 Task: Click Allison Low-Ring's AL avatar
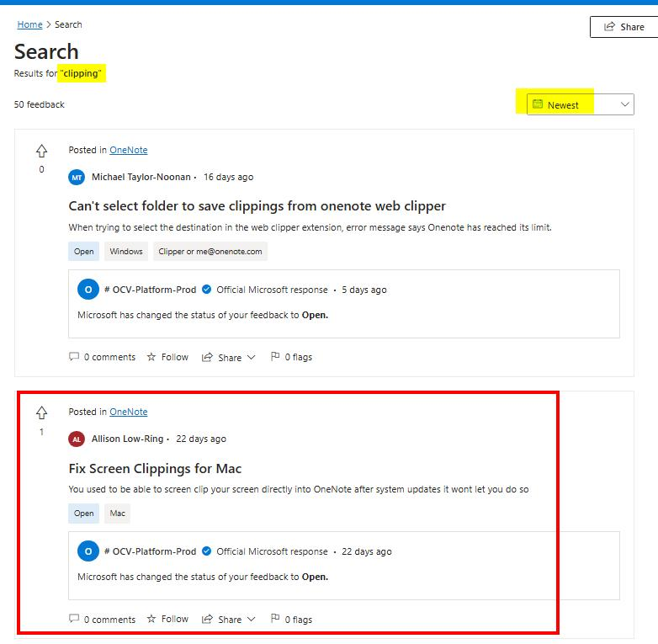click(x=77, y=439)
